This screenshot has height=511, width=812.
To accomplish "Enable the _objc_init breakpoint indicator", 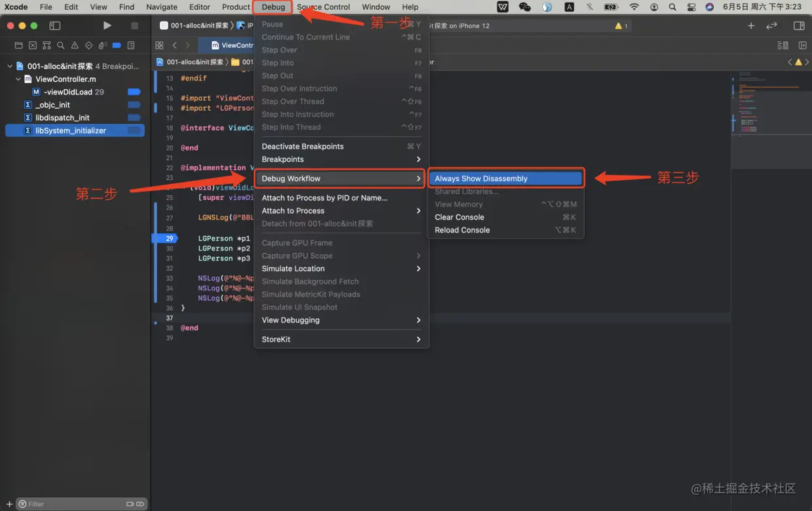I will click(x=134, y=105).
